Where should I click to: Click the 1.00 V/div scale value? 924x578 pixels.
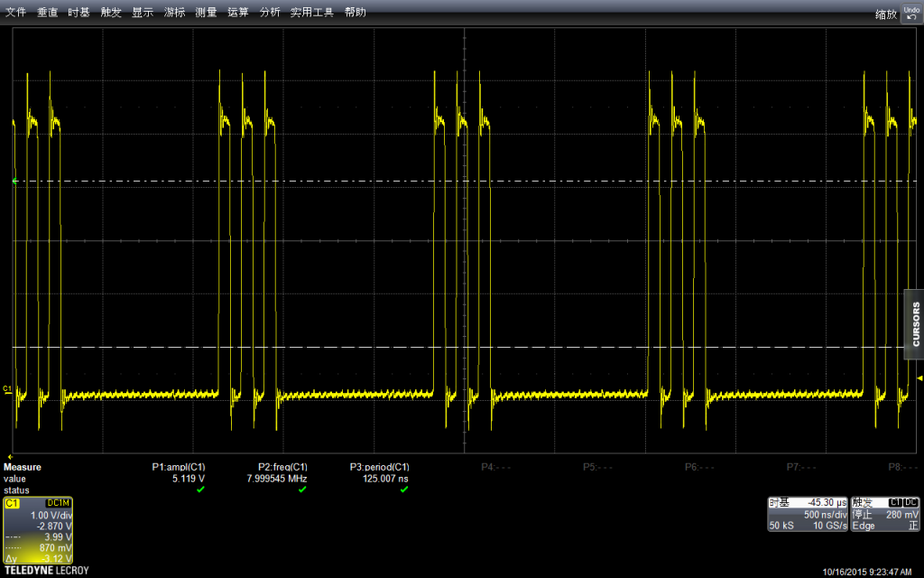(x=51, y=515)
